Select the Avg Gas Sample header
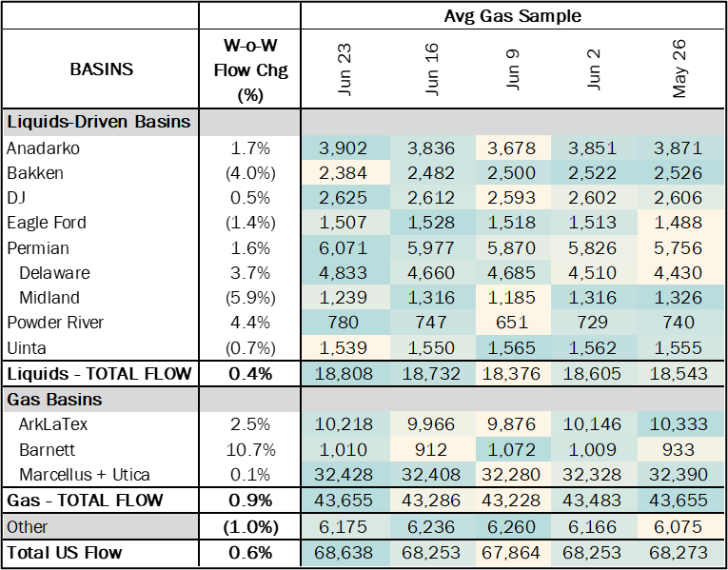Screen dimensions: 728x570 pos(513,16)
